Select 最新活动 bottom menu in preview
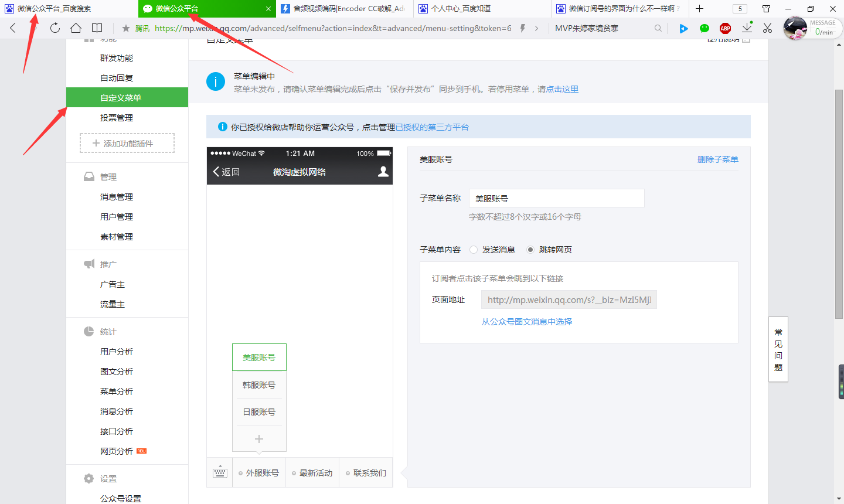The height and width of the screenshot is (504, 844). coord(312,473)
